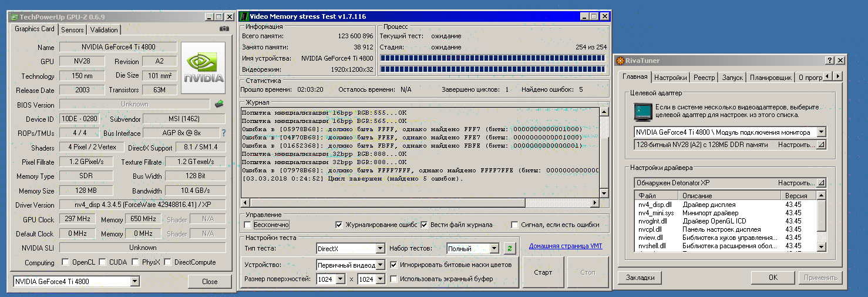Select nv4_disp.dll row in driver list
Image resolution: width=868 pixels, height=297 pixels.
(726, 205)
